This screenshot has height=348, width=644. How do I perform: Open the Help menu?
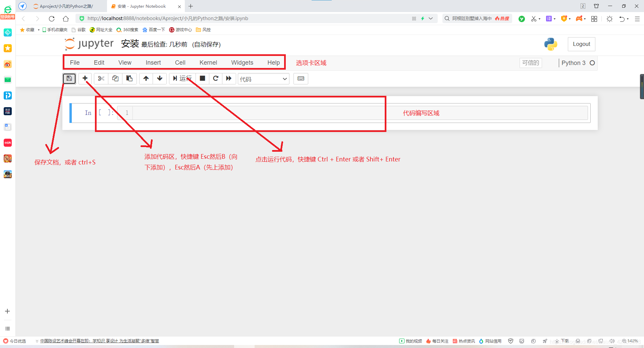coord(274,63)
